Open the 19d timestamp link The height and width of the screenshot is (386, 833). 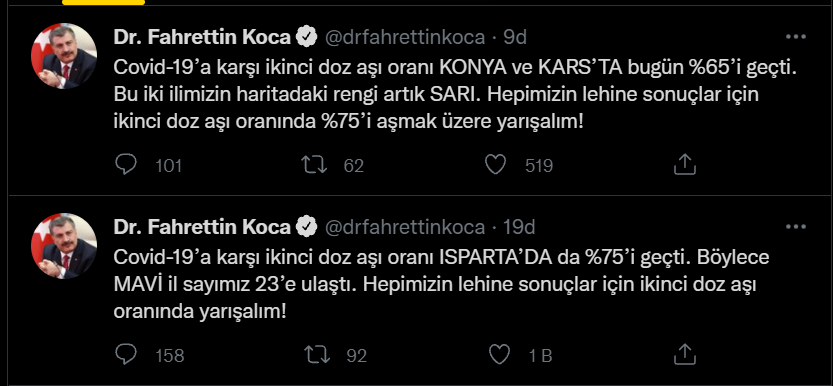click(x=519, y=227)
